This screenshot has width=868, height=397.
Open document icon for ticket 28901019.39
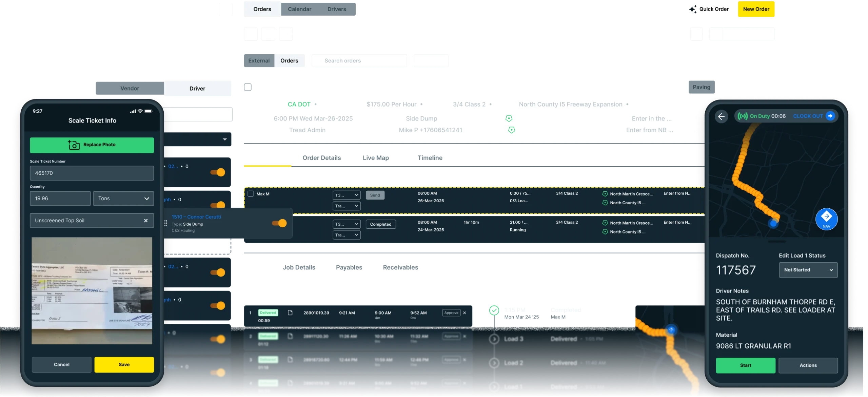point(290,313)
